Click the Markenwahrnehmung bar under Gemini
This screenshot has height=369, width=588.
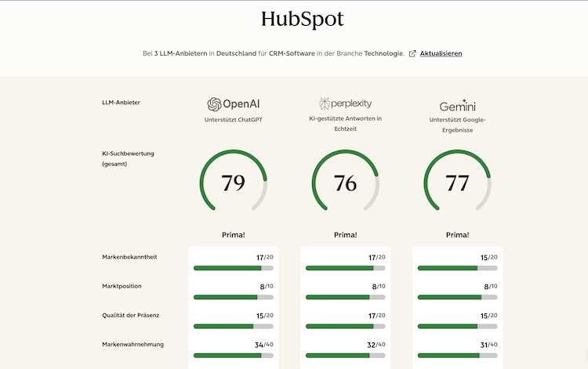point(458,356)
